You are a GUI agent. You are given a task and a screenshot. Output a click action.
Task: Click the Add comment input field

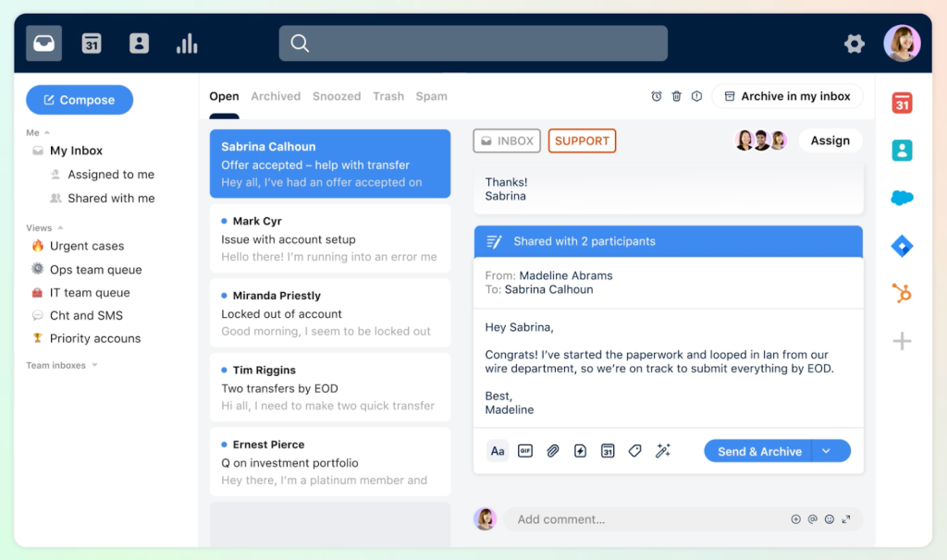(647, 519)
